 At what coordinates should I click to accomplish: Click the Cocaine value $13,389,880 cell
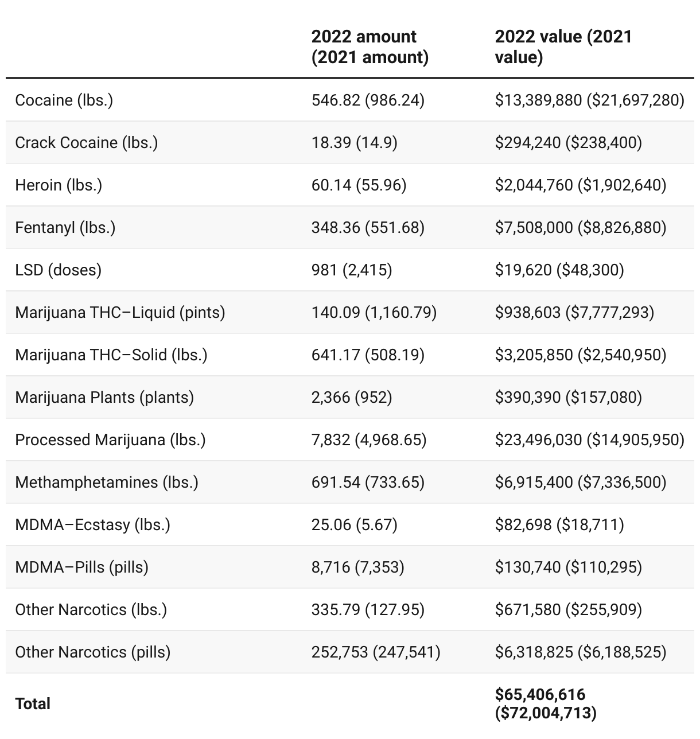pos(589,100)
